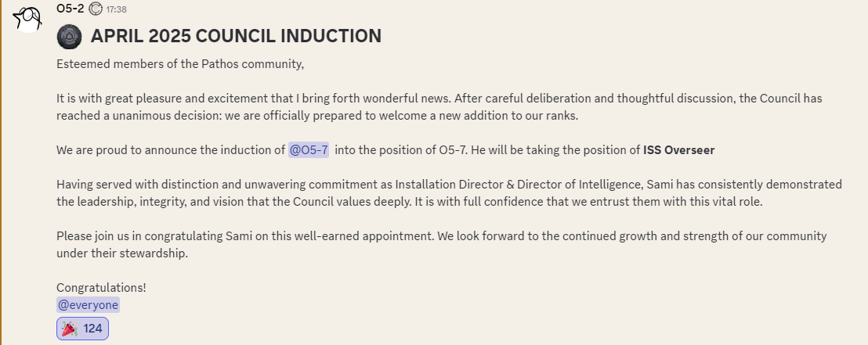Viewport: 868px width, 345px height.
Task: Click the dark emblem emoji before the heading
Action: point(70,36)
